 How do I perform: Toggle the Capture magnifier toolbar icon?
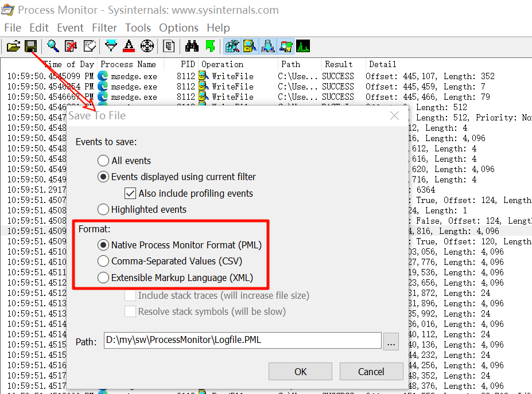click(x=53, y=46)
